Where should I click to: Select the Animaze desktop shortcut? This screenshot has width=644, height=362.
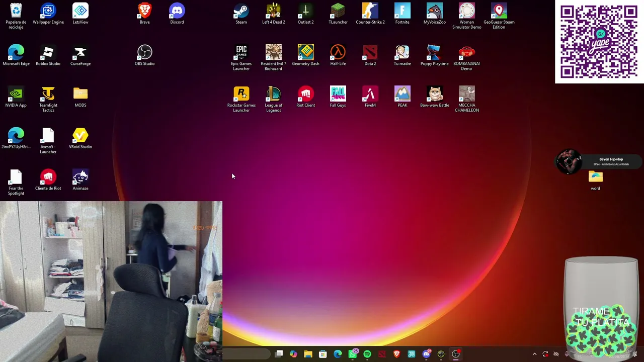point(80,180)
